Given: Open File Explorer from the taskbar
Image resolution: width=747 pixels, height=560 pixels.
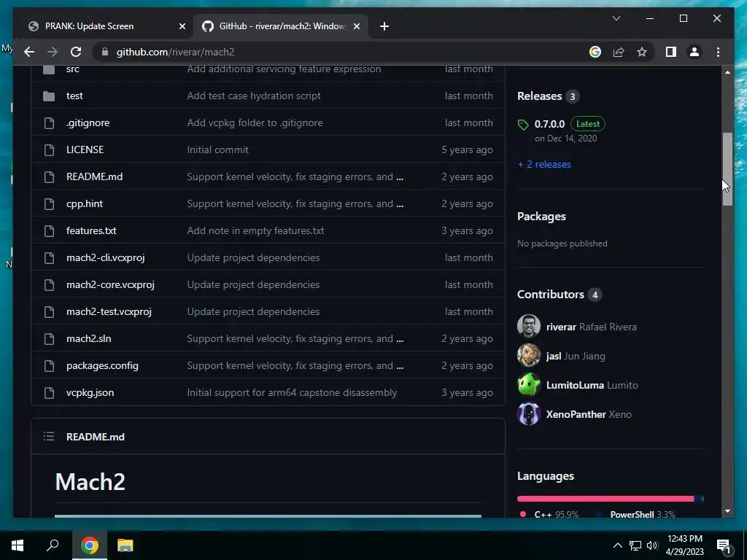Looking at the screenshot, I should pyautogui.click(x=125, y=545).
